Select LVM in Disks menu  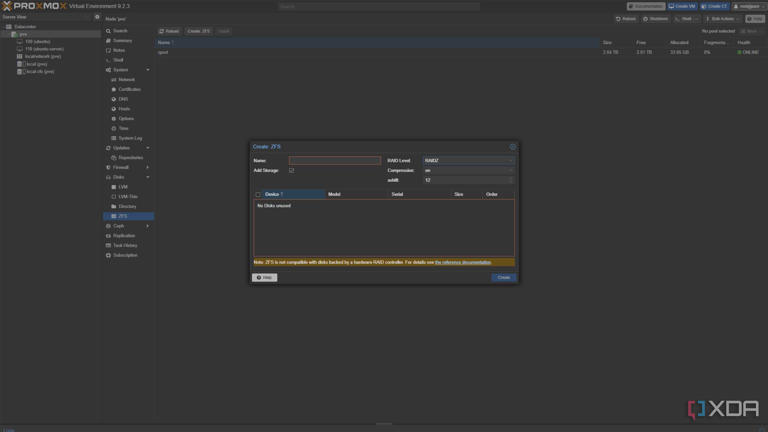point(123,187)
